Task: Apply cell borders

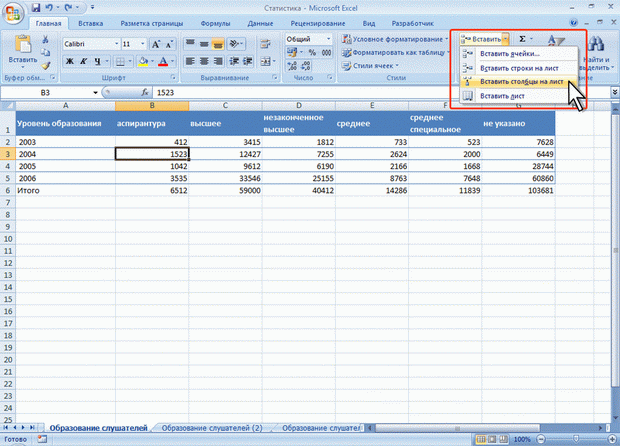Action: click(120, 61)
